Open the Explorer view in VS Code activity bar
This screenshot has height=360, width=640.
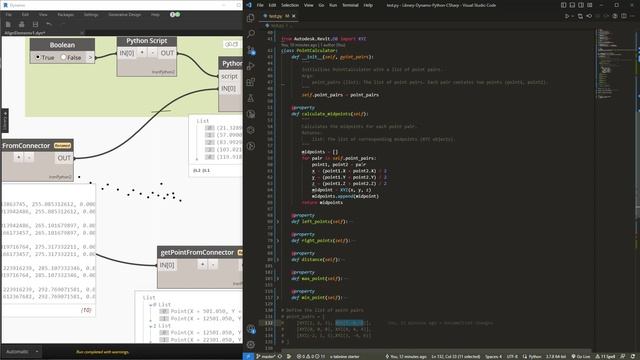[x=251, y=18]
